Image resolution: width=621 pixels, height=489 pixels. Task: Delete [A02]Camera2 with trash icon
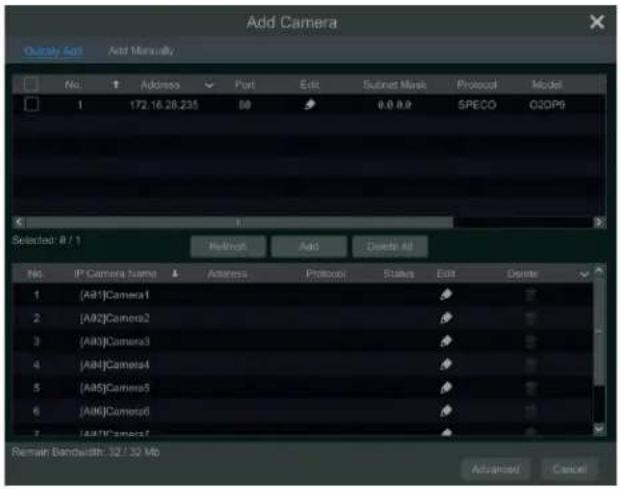point(531,318)
